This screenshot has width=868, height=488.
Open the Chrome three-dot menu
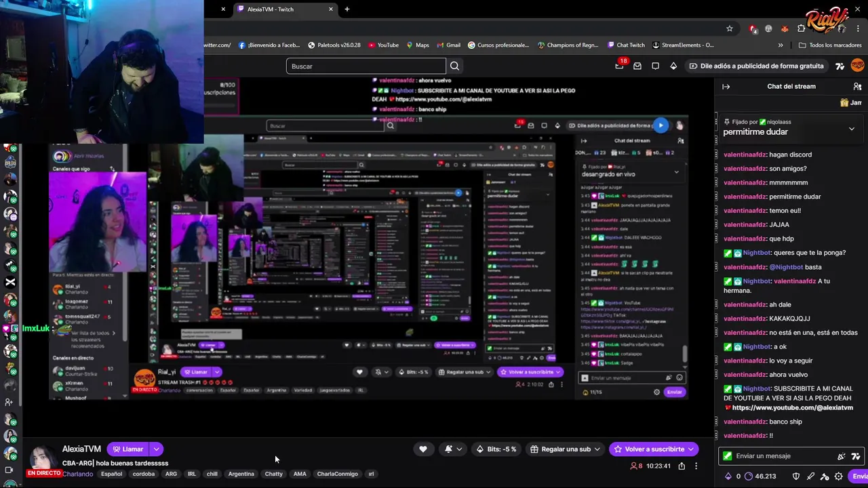pos(859,28)
